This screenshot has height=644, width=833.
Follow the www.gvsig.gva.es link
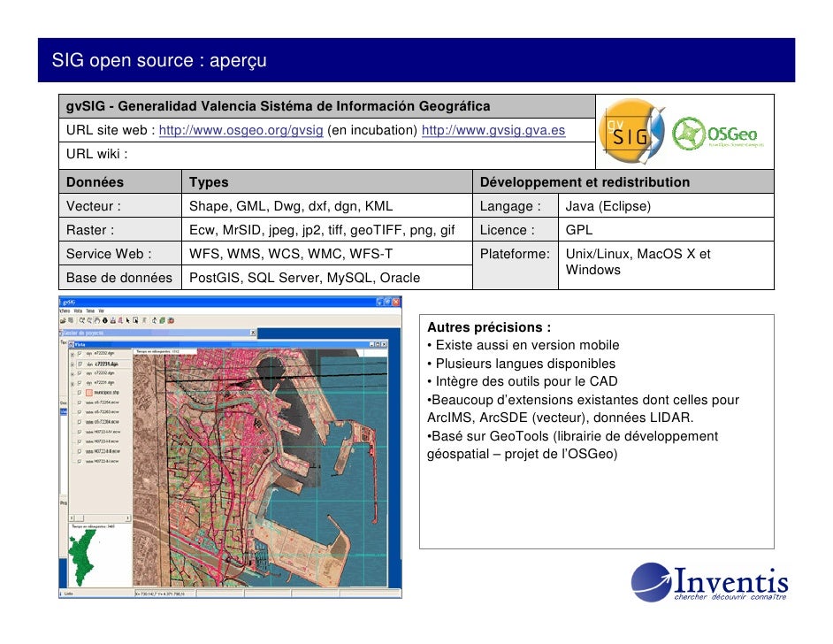pos(493,131)
